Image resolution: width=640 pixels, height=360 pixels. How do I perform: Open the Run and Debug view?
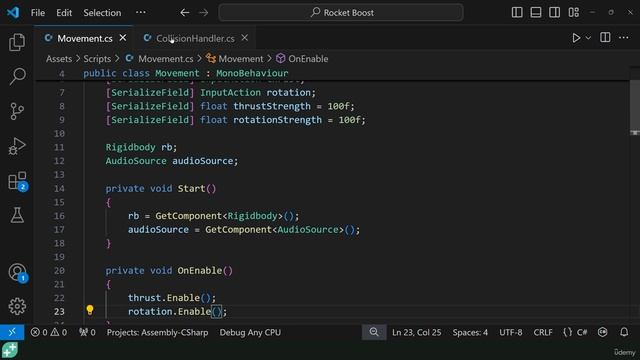[17, 146]
